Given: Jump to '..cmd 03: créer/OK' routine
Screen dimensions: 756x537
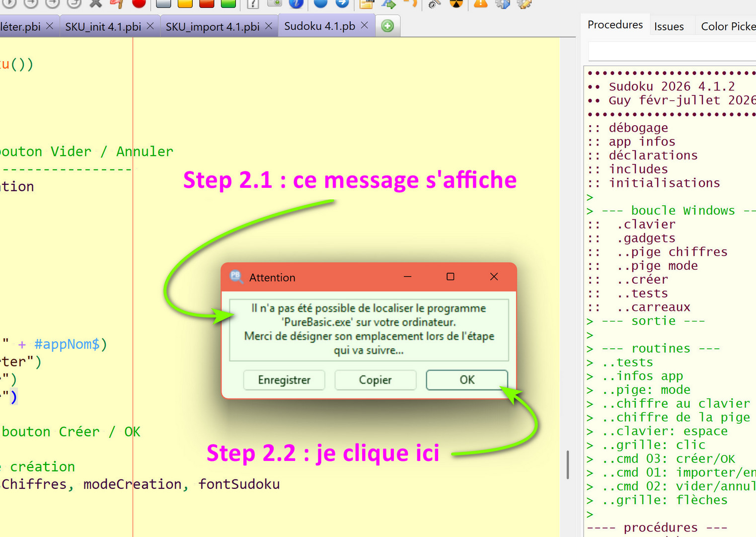Looking at the screenshot, I should pyautogui.click(x=668, y=459).
